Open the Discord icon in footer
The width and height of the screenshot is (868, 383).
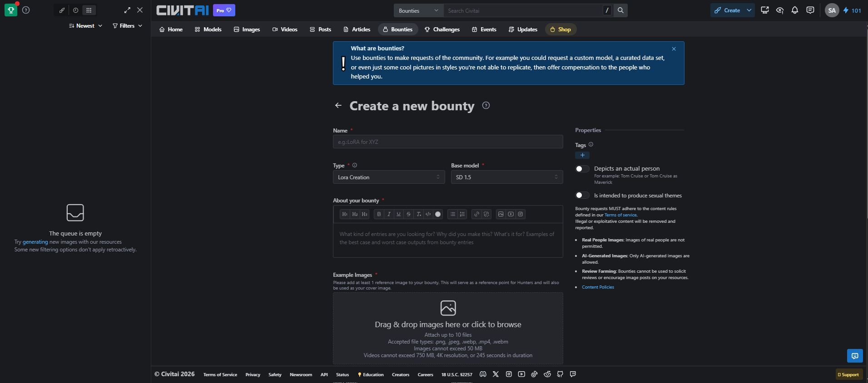tap(483, 374)
